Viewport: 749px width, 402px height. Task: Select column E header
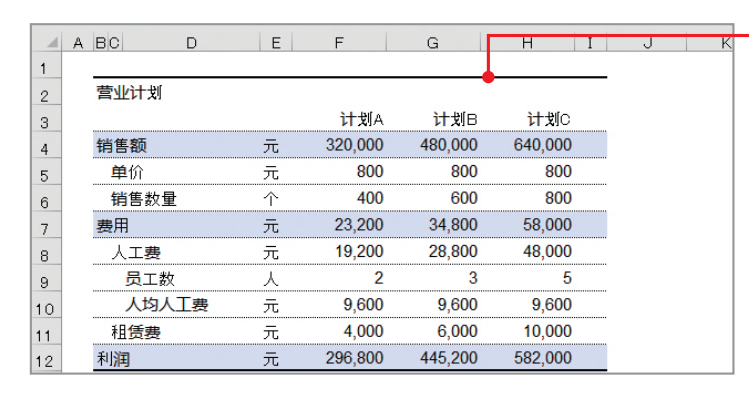click(276, 43)
